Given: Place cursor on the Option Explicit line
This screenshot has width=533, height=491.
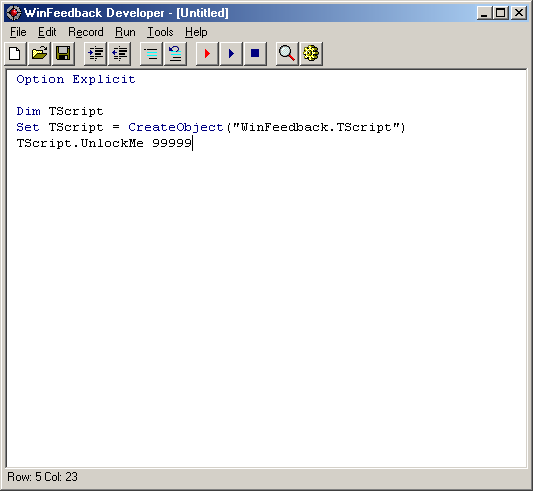Looking at the screenshot, I should tap(76, 79).
